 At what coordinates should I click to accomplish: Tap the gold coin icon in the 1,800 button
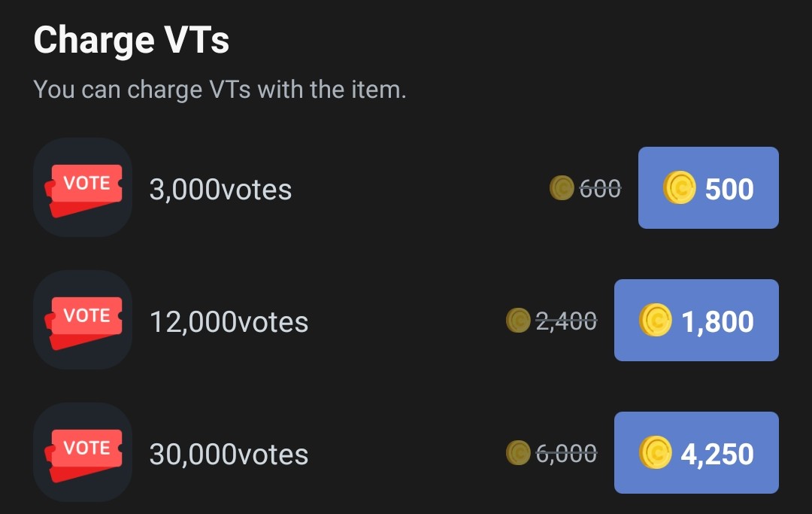[x=656, y=321]
